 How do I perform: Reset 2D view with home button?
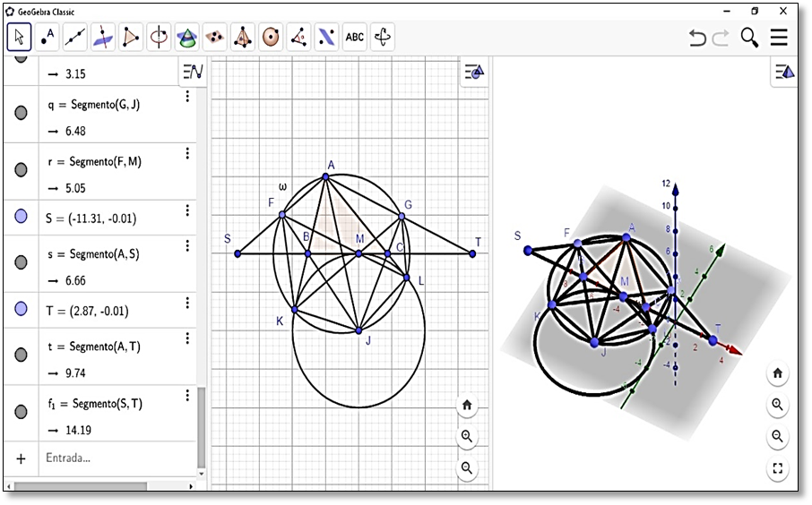pos(467,405)
